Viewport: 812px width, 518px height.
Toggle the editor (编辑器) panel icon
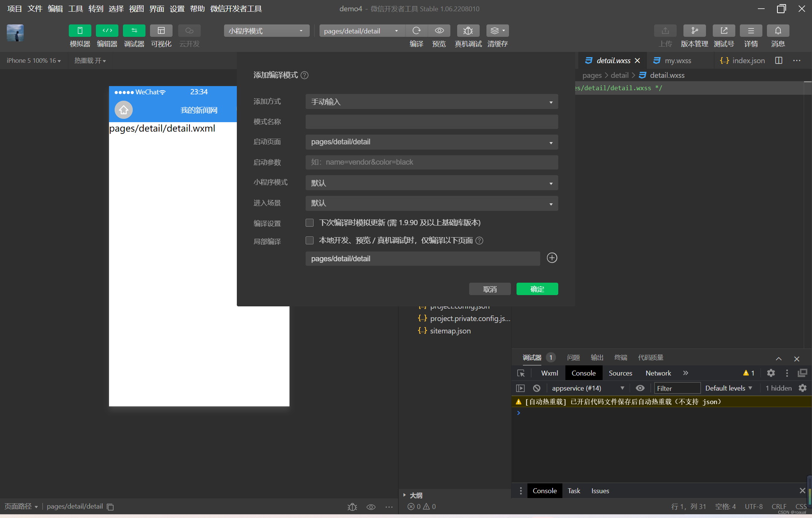107,31
